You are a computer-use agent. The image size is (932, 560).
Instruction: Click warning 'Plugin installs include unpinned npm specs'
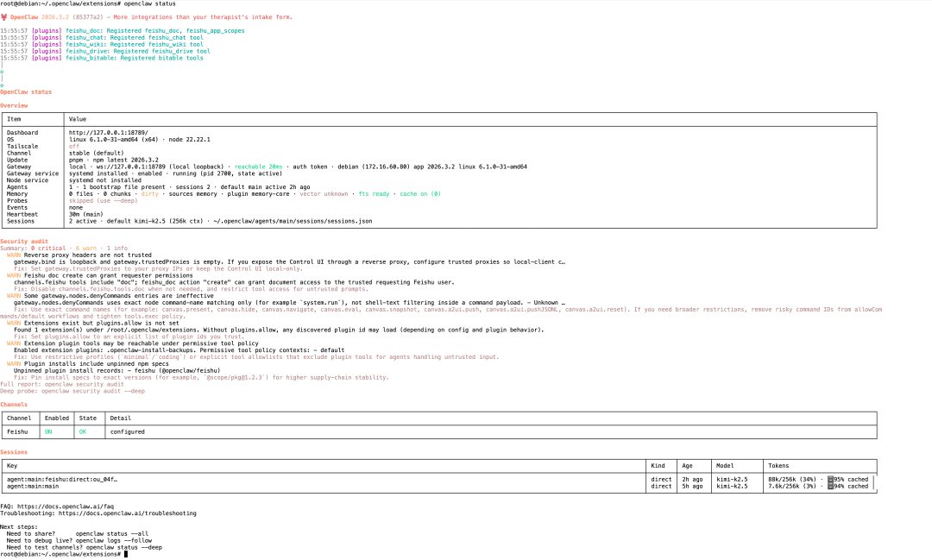click(97, 364)
